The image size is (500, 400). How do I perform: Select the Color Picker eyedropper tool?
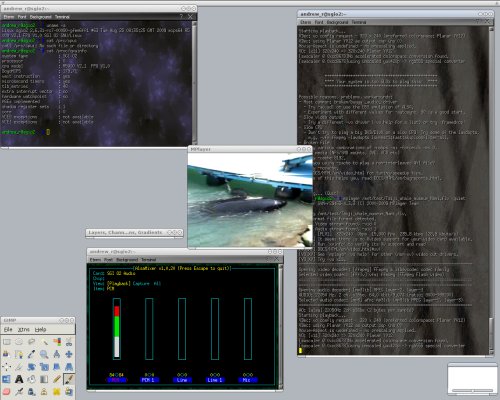(x=31, y=354)
